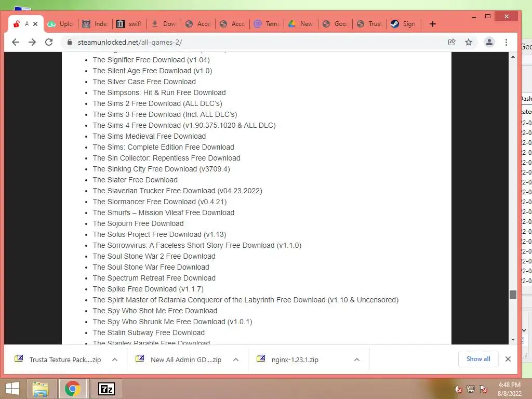Bookmark this page with the star
This screenshot has width=532, height=399.
point(469,42)
